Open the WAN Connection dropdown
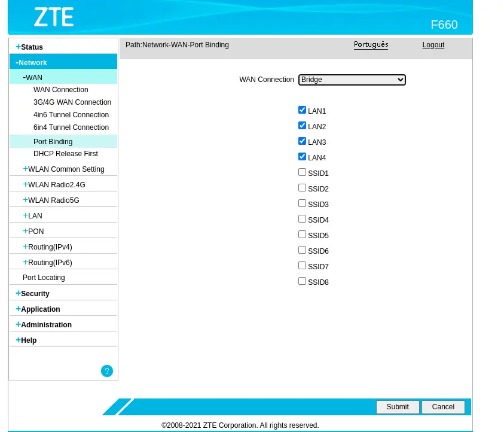Viewport: 504px width, 432px height. (352, 80)
